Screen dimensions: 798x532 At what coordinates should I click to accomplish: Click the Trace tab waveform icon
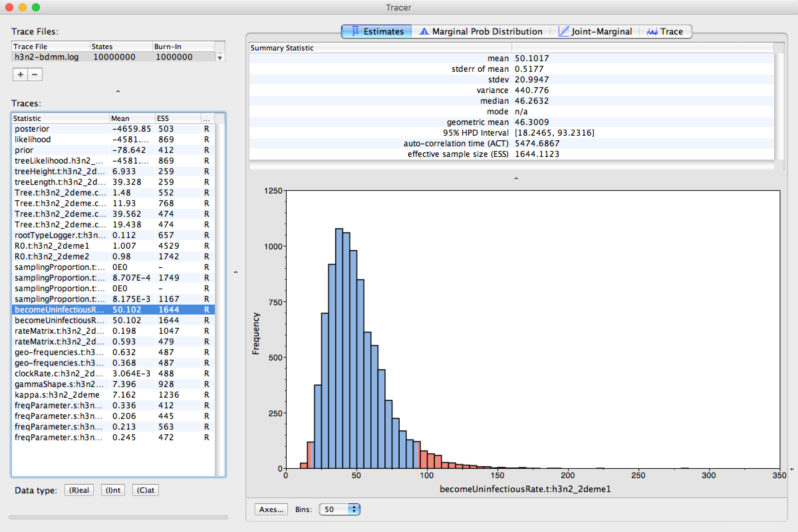coord(652,32)
